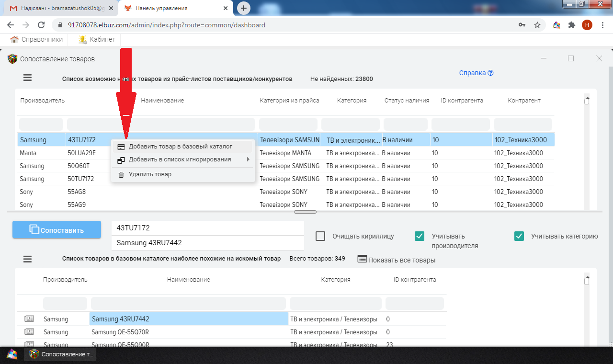This screenshot has height=364, width=613.
Task: Open Chrome three-dot menu
Action: (x=602, y=25)
